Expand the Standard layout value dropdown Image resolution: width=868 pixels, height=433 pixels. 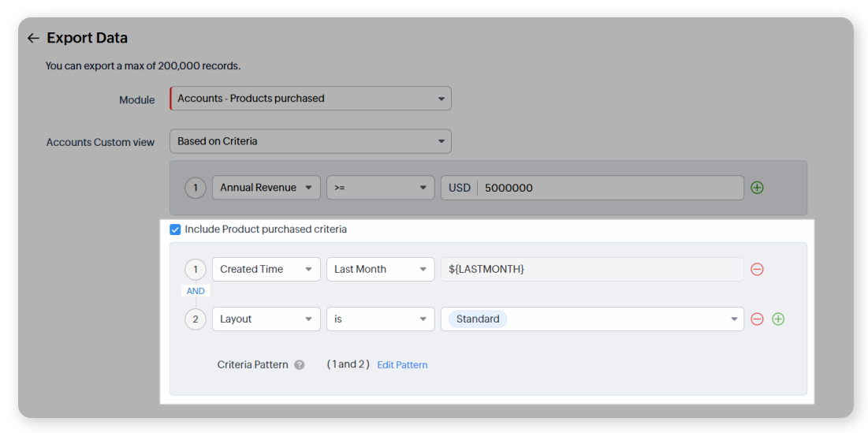tap(734, 319)
